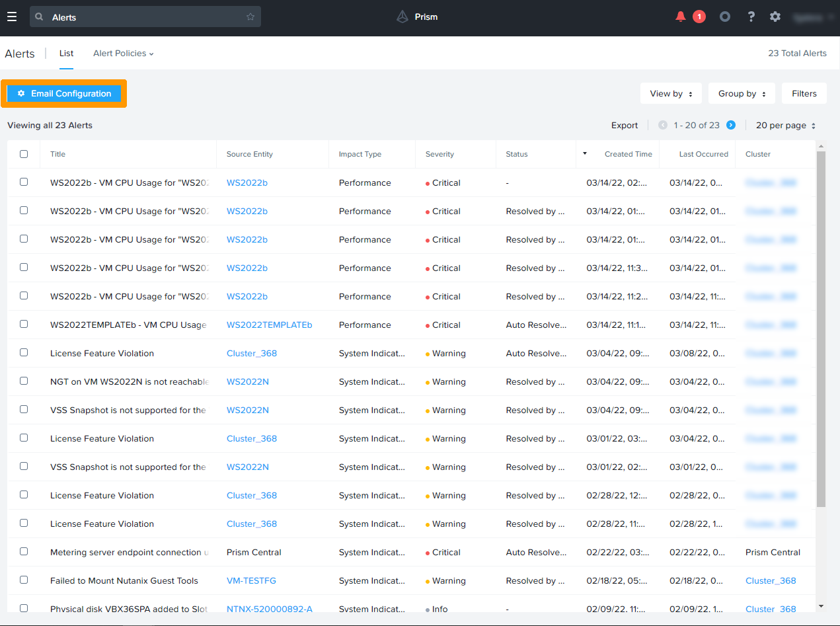Open the Alert Policies menu

(123, 54)
